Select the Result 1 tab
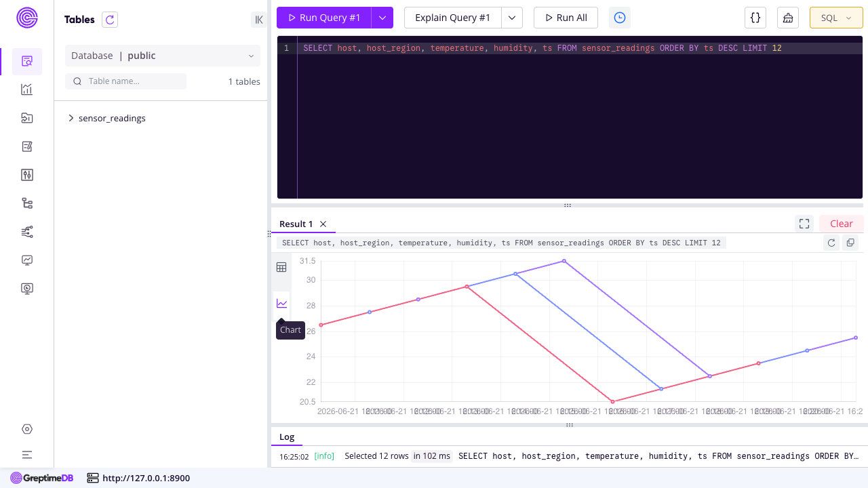Image resolution: width=868 pixels, height=488 pixels. tap(296, 224)
